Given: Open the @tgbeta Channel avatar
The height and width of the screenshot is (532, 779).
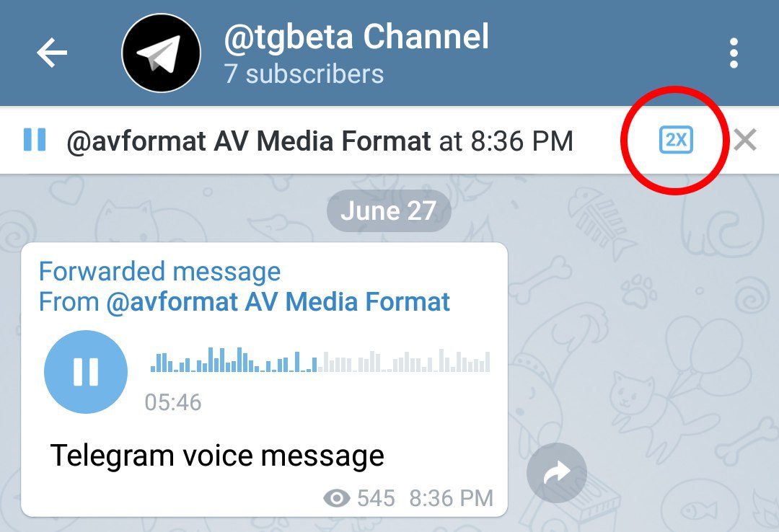Looking at the screenshot, I should (x=161, y=53).
